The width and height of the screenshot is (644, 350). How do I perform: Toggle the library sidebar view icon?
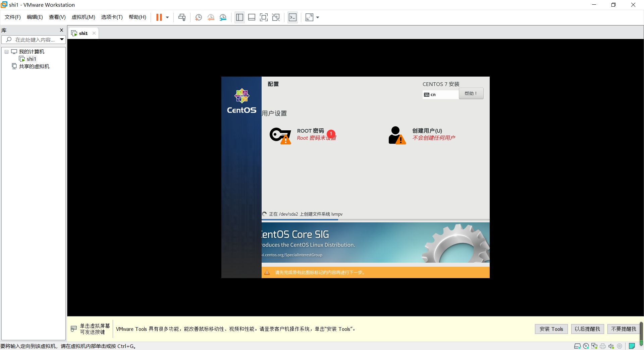tap(239, 17)
